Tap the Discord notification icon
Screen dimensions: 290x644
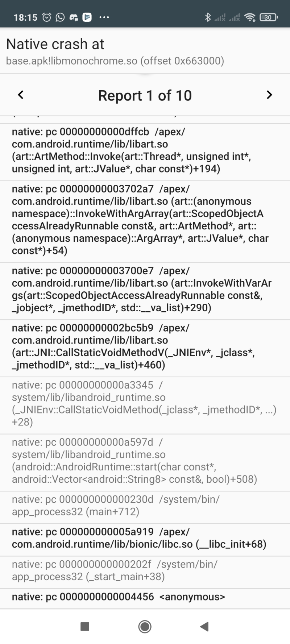click(74, 17)
